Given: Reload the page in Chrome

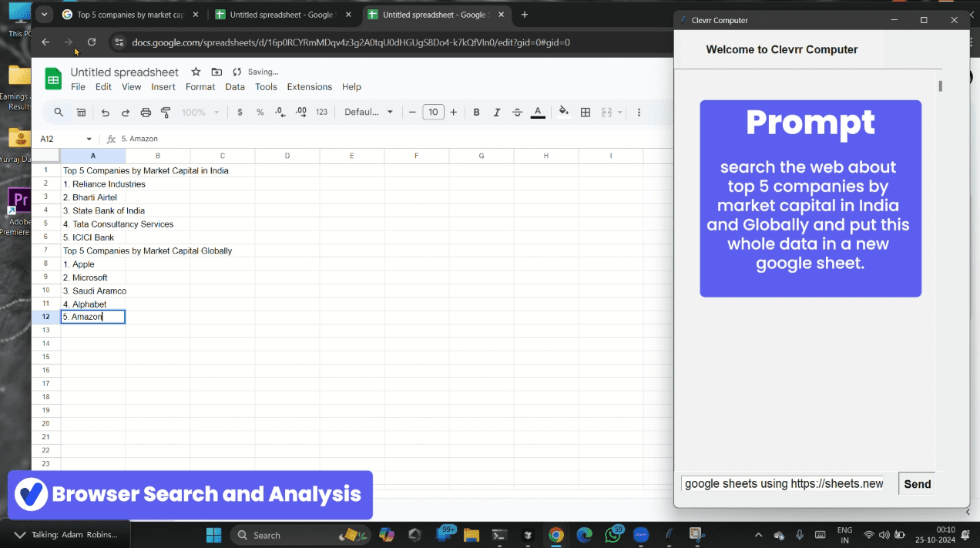Looking at the screenshot, I should pos(92,42).
